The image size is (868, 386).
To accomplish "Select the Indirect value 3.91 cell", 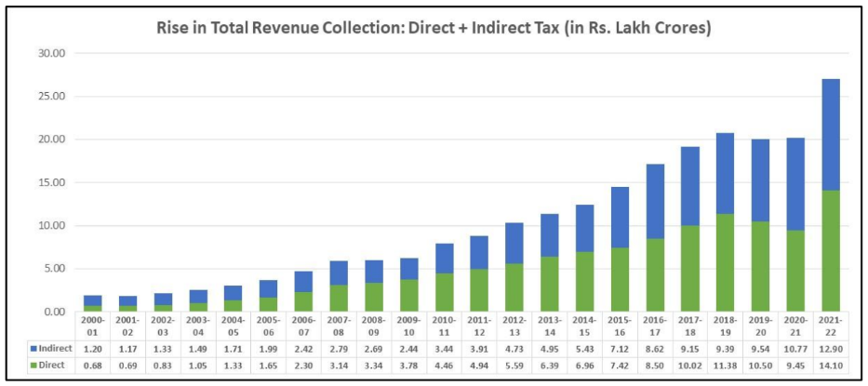I will (479, 350).
